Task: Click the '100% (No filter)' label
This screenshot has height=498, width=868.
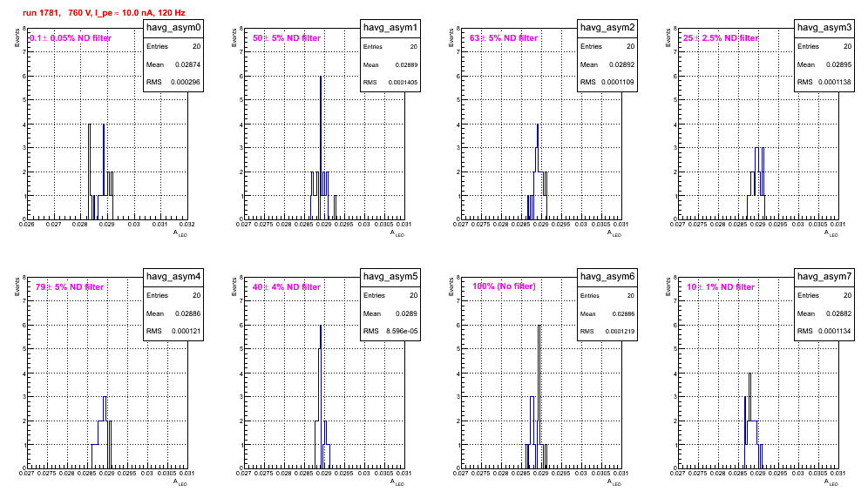Action: 505,286
